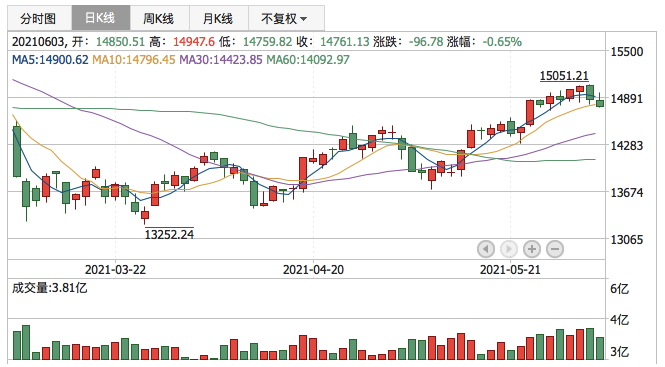Click the 15500 price axis label
Viewport: 665px width, 367px height.
tap(627, 52)
